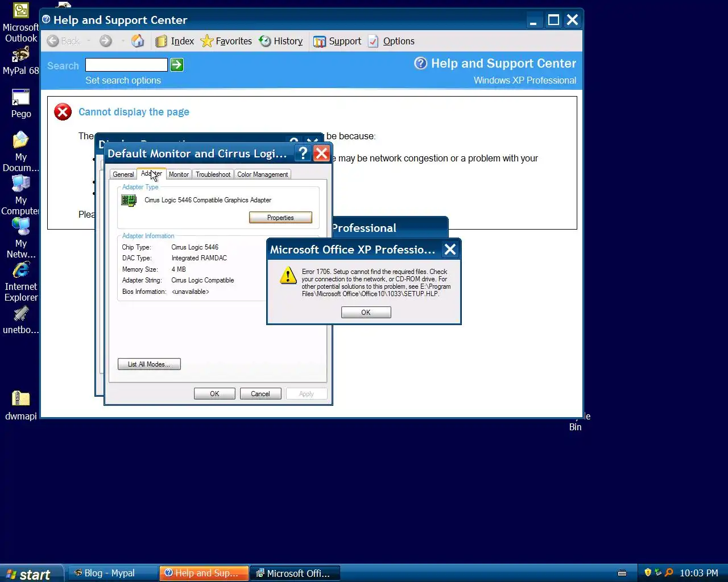The image size is (728, 582).
Task: Click the 'Cirrus Logic Compatible' adapter string
Action: click(202, 280)
